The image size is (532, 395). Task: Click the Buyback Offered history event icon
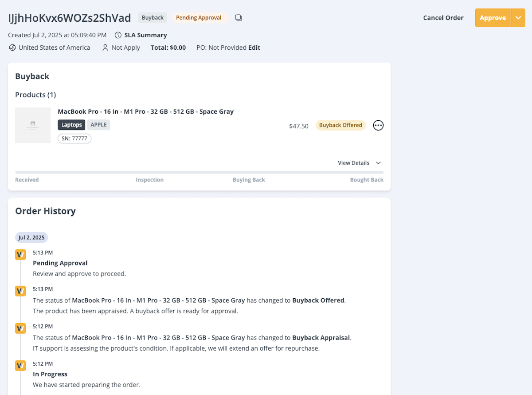pos(20,291)
